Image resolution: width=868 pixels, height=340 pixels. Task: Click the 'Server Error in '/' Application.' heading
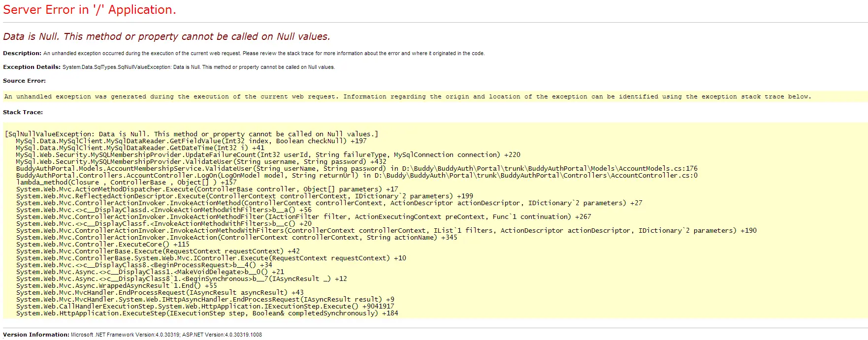90,10
